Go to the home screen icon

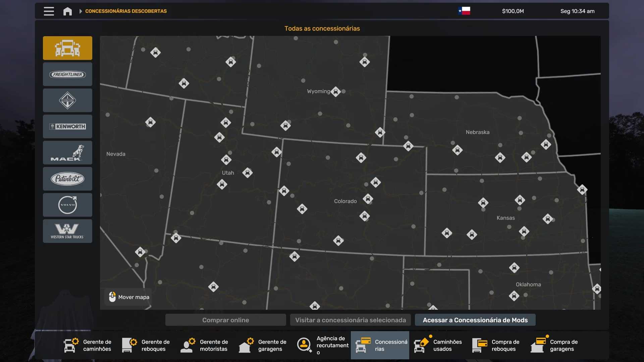(x=67, y=11)
